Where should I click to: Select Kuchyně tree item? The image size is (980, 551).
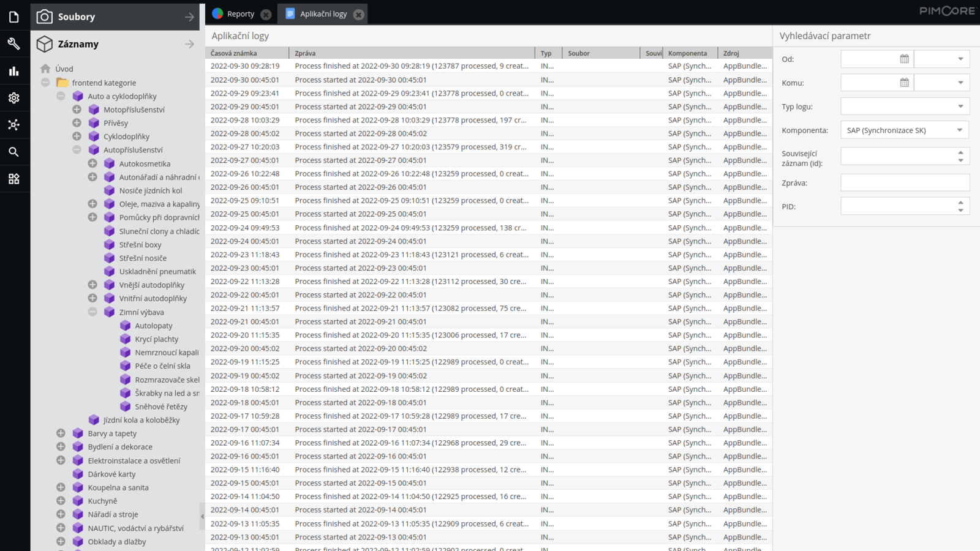pos(102,501)
